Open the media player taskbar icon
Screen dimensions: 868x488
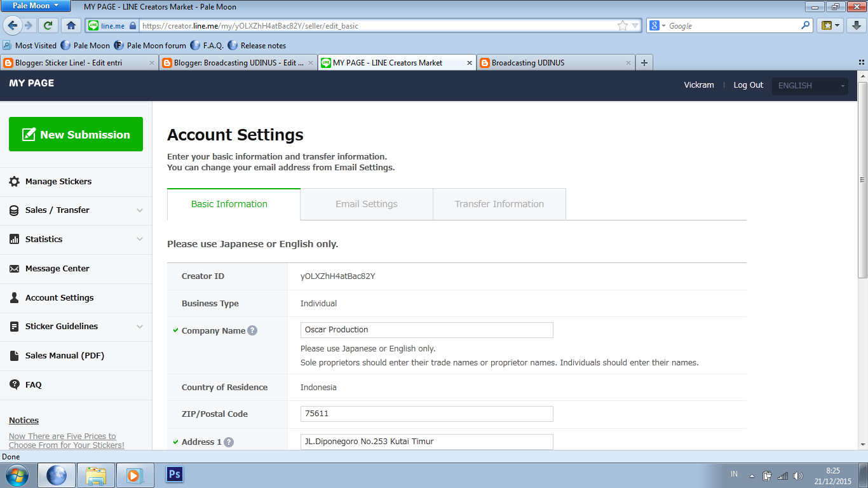click(x=135, y=475)
